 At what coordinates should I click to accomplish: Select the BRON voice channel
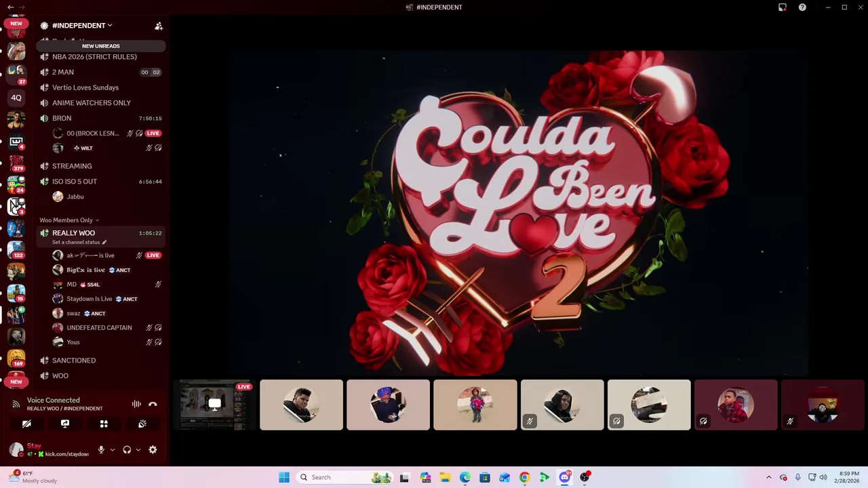click(x=100, y=119)
